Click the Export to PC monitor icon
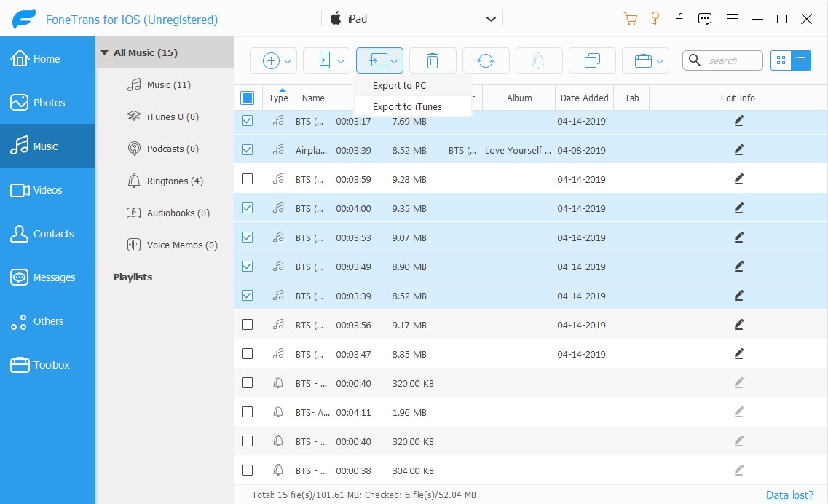This screenshot has height=504, width=828. 378,60
